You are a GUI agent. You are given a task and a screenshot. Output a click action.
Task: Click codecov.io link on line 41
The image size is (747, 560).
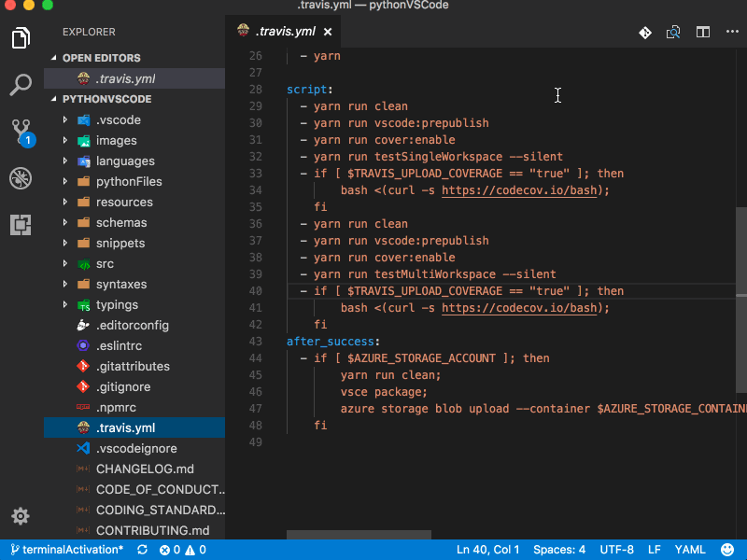(519, 308)
